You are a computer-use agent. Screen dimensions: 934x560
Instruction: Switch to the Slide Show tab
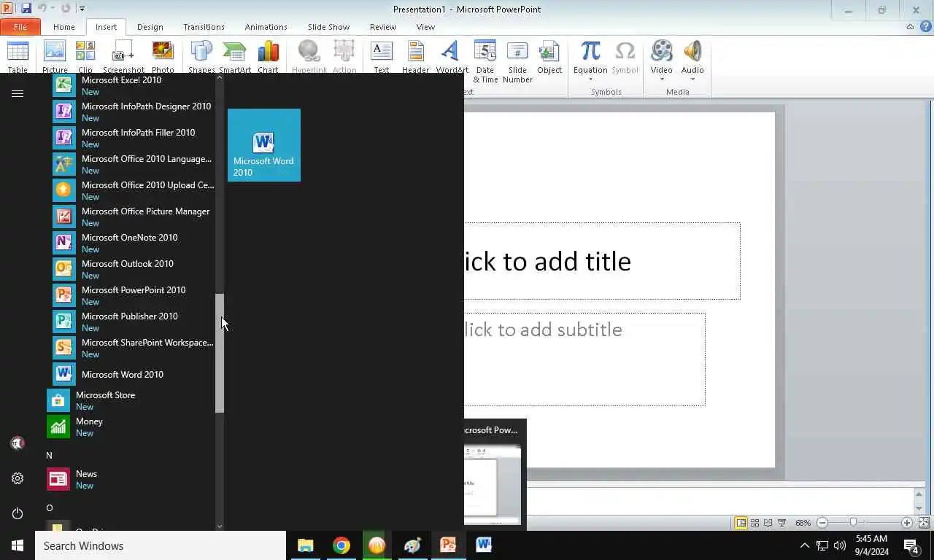(x=328, y=27)
